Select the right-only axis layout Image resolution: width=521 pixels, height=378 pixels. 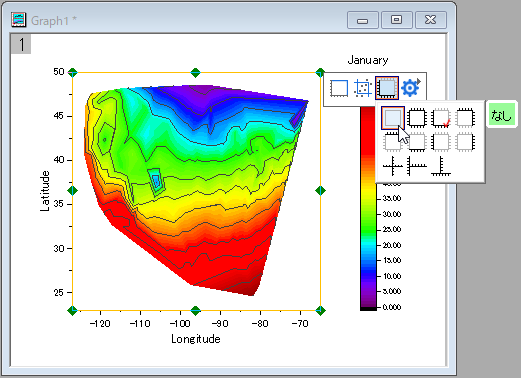(465, 142)
